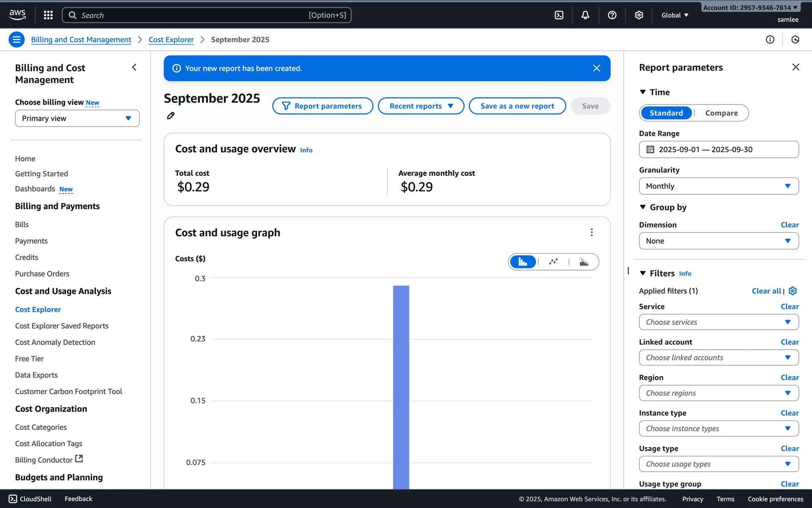Switch graph to line chart view
The image size is (812, 508).
553,262
